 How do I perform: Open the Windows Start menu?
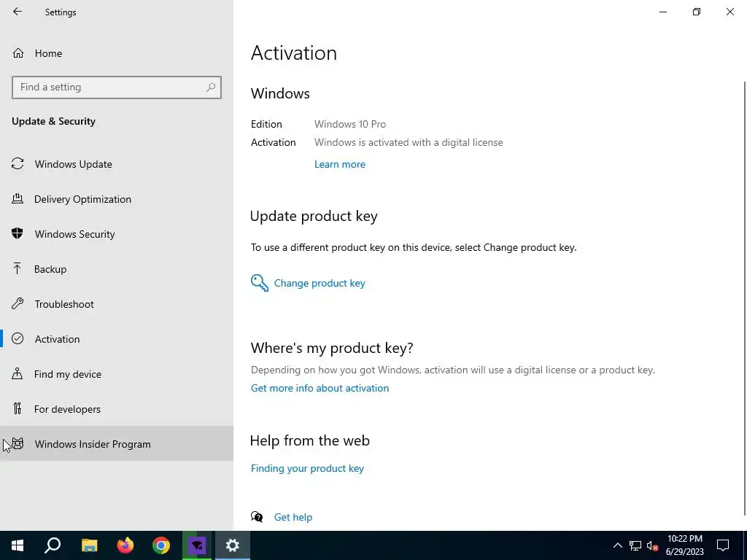tap(18, 545)
